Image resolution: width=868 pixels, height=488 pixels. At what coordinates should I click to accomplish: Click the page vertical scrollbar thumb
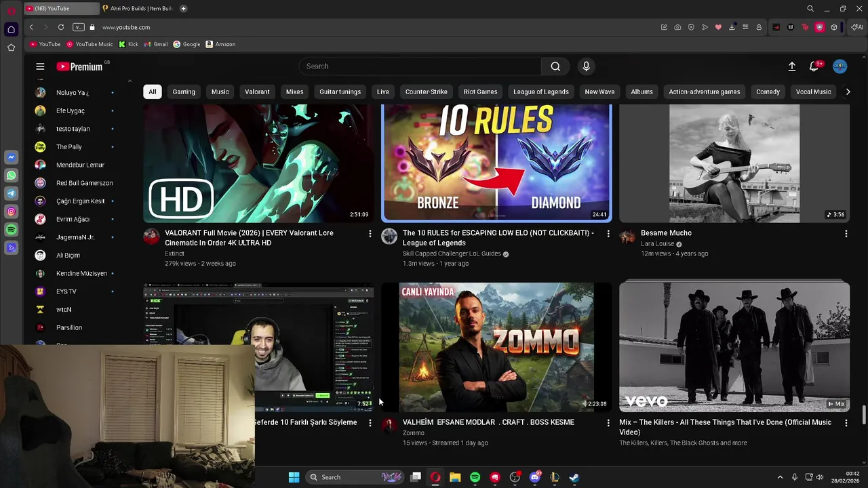[864, 415]
